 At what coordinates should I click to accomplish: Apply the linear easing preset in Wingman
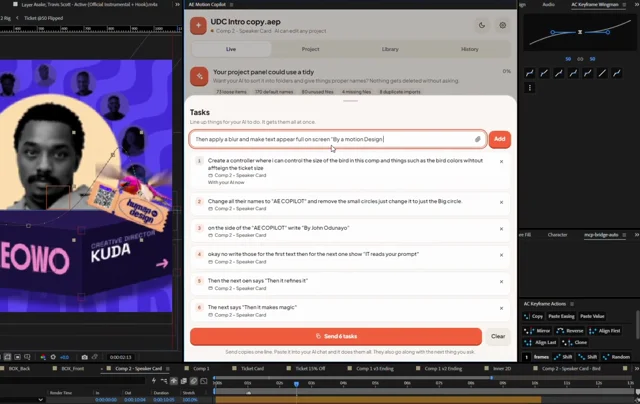coord(602,73)
